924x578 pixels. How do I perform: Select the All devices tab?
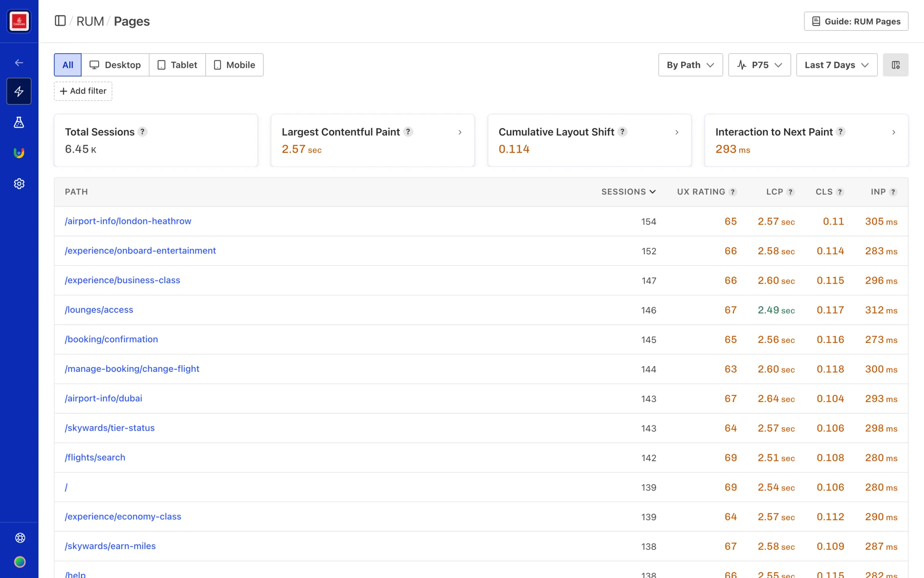pos(68,65)
